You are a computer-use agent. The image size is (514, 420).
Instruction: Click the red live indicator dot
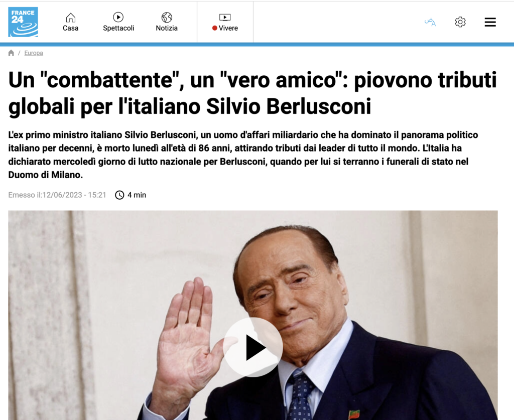point(215,28)
